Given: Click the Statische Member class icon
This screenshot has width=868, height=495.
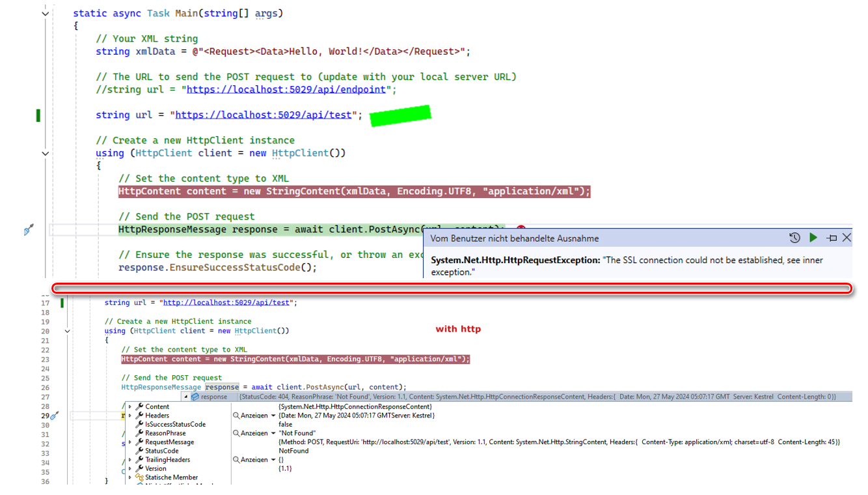Looking at the screenshot, I should 139,477.
